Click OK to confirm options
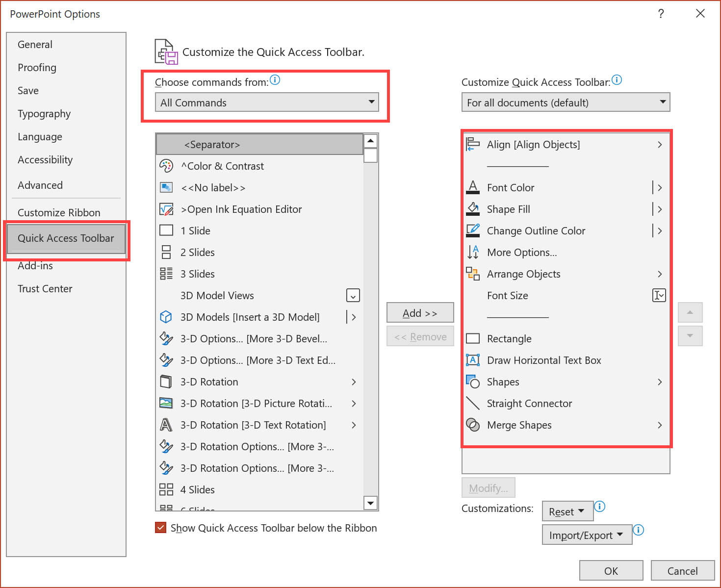The width and height of the screenshot is (721, 588). (x=611, y=571)
